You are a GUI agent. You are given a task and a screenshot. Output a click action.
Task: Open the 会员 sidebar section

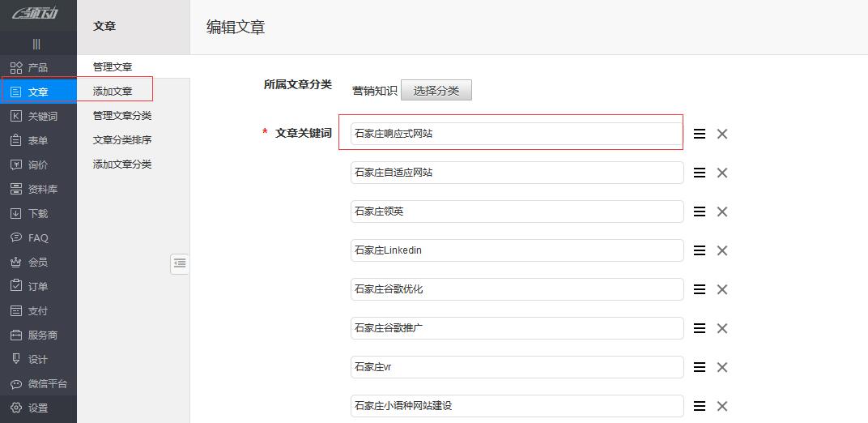click(x=38, y=263)
